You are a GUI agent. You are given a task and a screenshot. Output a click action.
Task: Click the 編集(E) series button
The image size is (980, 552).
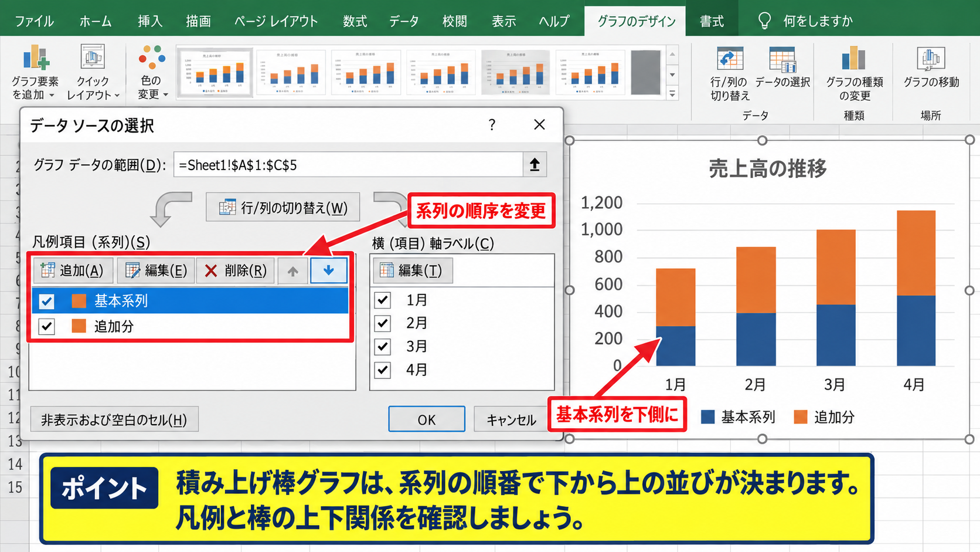(156, 270)
